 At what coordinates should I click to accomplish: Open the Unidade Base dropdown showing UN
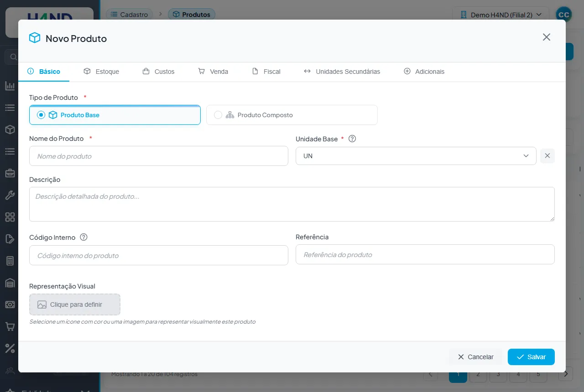(x=416, y=156)
